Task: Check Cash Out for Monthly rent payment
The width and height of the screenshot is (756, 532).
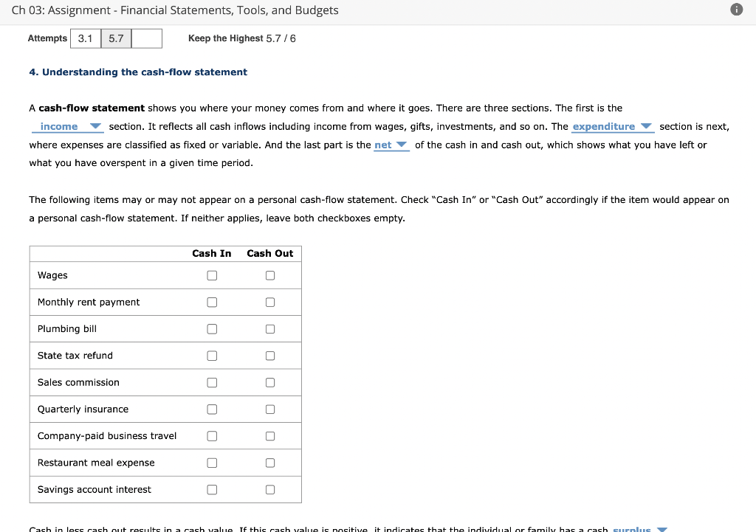Action: coord(270,302)
